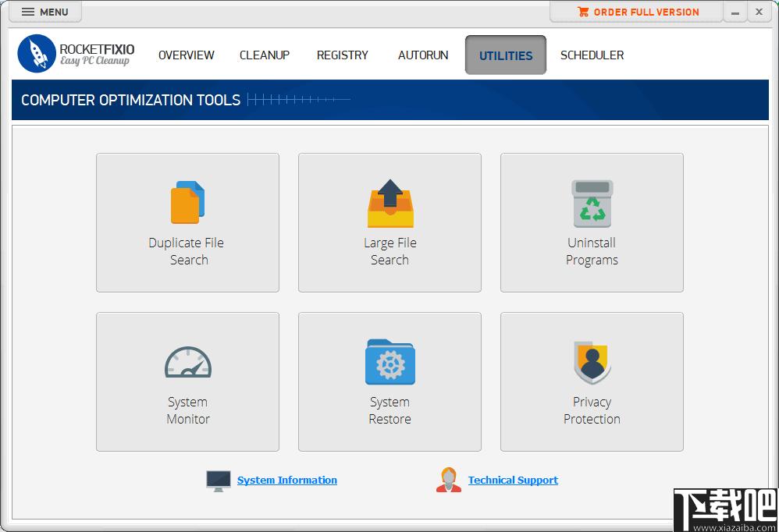Open the SCHEDULER tab
The image size is (779, 532).
(x=592, y=55)
